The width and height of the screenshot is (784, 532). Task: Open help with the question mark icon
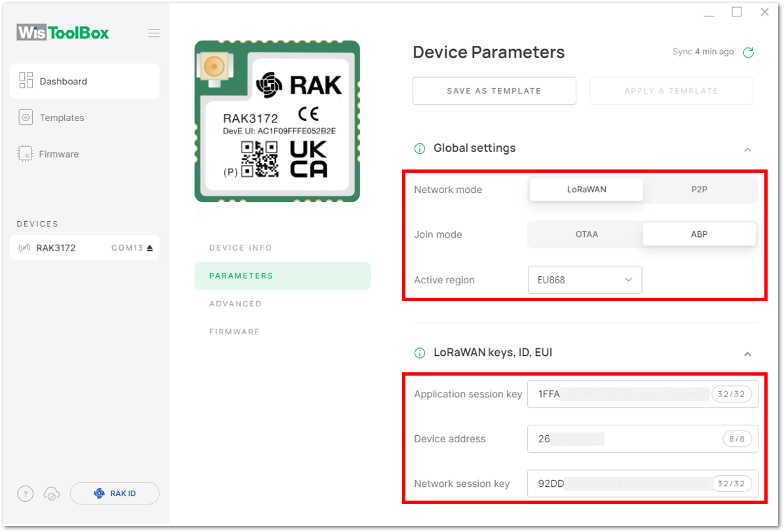click(26, 493)
